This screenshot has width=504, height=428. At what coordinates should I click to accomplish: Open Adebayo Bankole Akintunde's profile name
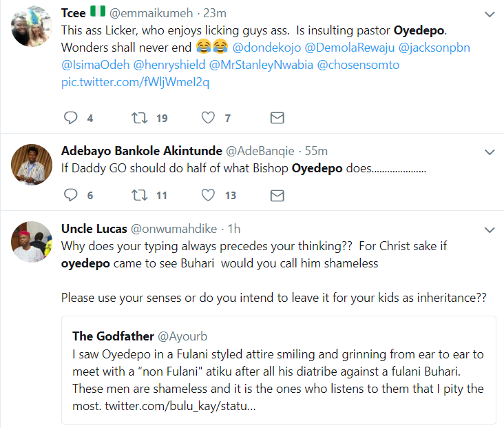click(x=142, y=151)
